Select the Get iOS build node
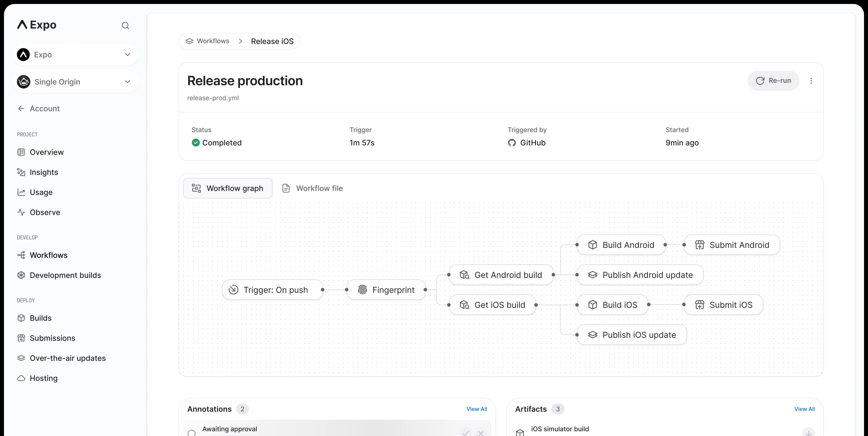This screenshot has width=868, height=436. coord(492,305)
